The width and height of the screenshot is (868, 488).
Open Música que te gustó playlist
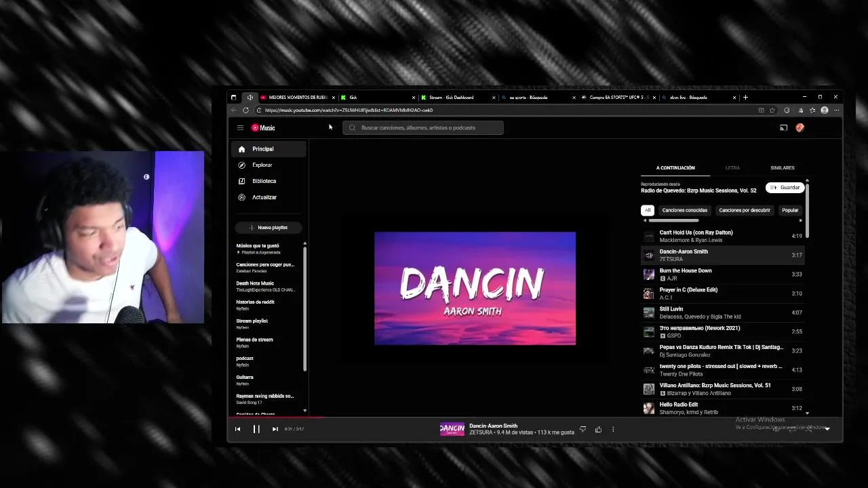[267, 249]
